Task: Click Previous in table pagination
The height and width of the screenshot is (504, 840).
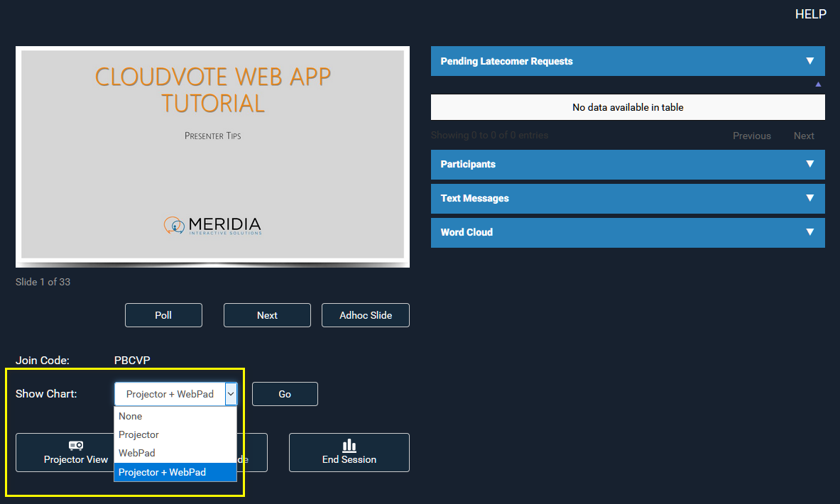Action: (x=752, y=136)
